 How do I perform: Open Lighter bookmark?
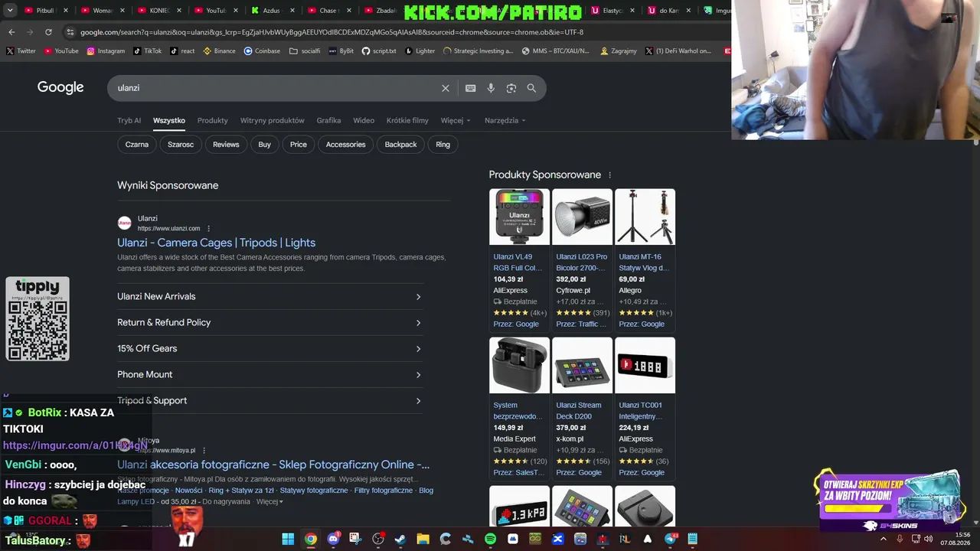420,51
